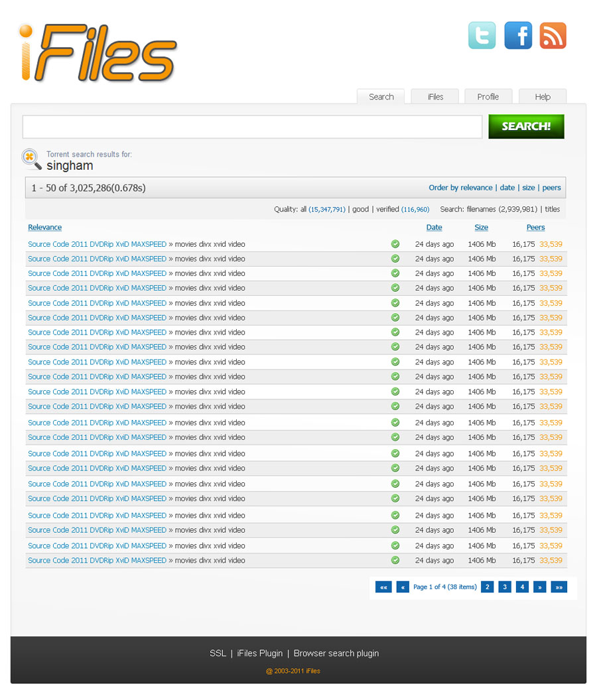The height and width of the screenshot is (700, 597).
Task: Order results by size link
Action: pyautogui.click(x=528, y=188)
